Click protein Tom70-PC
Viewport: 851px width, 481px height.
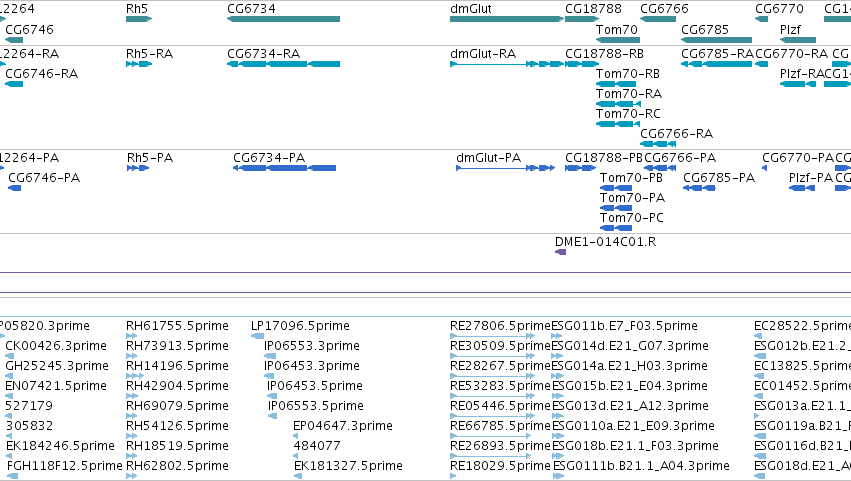click(616, 229)
